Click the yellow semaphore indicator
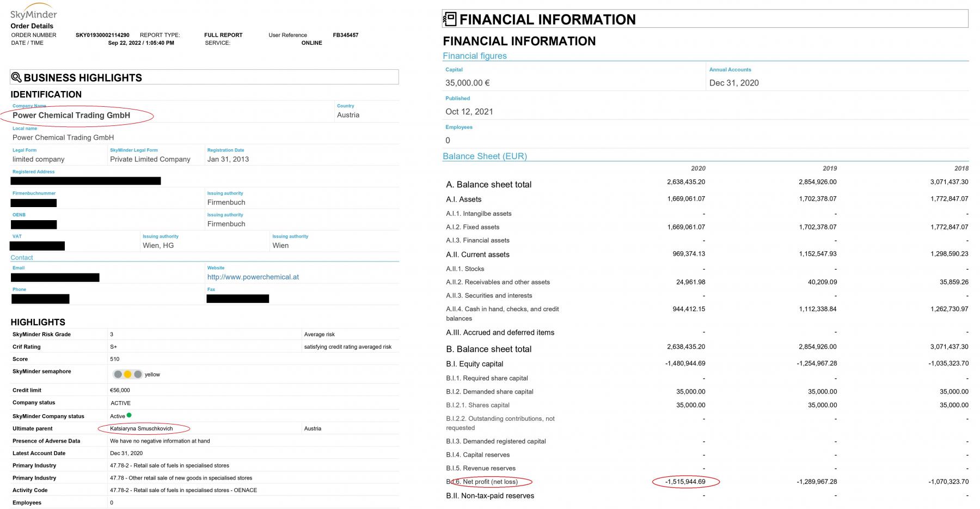 127,374
